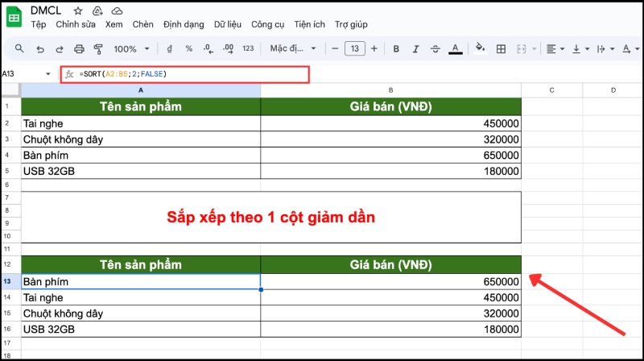Click the formula bar with SORT formula
Image resolution: width=644 pixels, height=361 pixels.
185,74
